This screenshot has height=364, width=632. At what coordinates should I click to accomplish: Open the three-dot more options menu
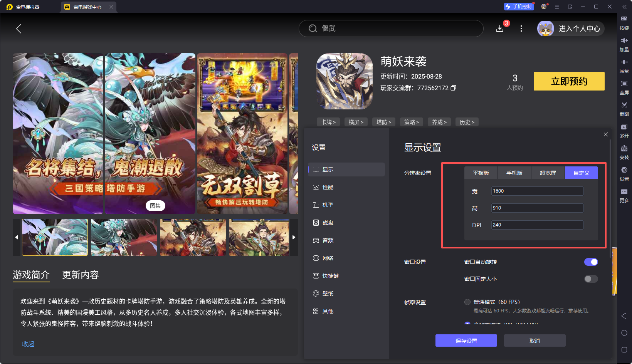pos(521,29)
